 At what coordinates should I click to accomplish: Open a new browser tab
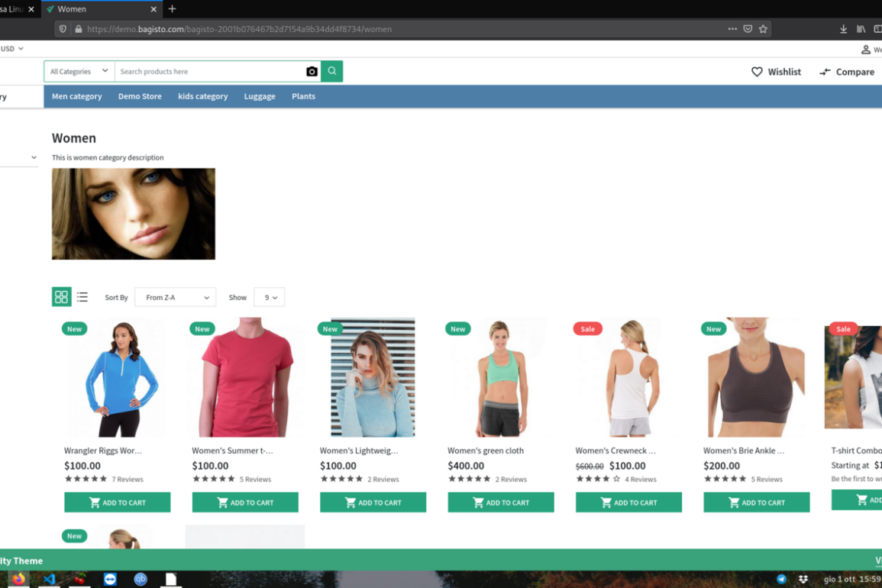[x=172, y=9]
